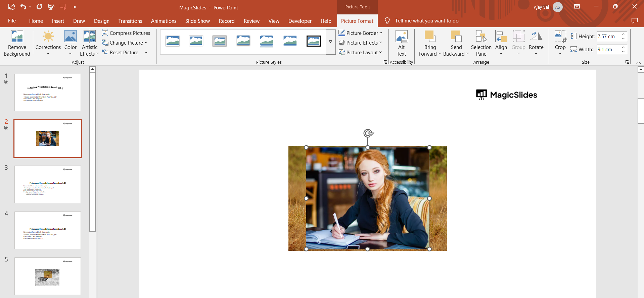Open the Comments pane icon
This screenshot has width=644, height=298.
[x=634, y=21]
